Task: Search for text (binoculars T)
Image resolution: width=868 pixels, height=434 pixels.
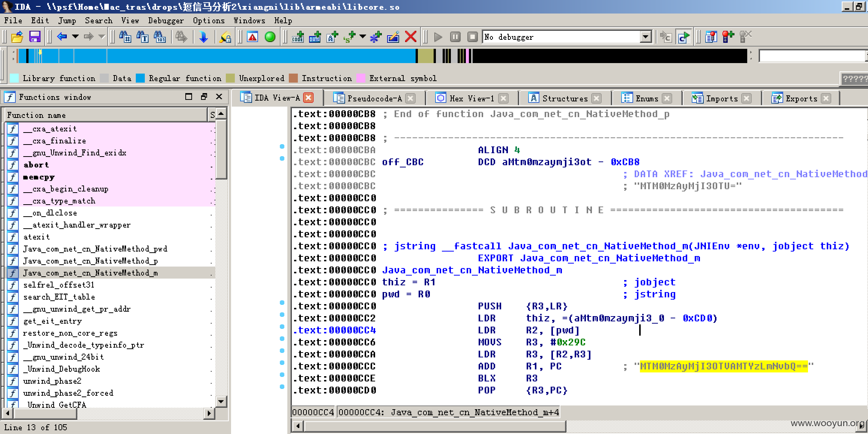Action: [143, 37]
